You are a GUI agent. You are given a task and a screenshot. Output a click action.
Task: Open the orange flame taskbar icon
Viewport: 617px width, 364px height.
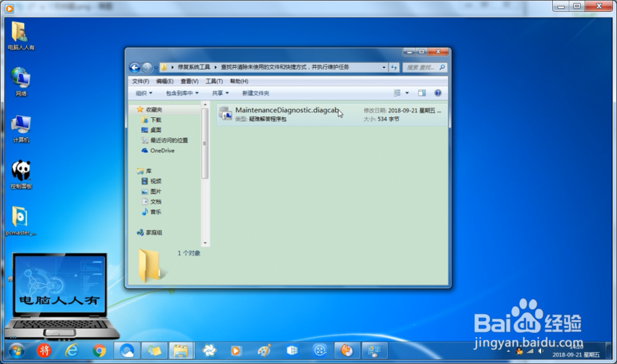(x=347, y=350)
